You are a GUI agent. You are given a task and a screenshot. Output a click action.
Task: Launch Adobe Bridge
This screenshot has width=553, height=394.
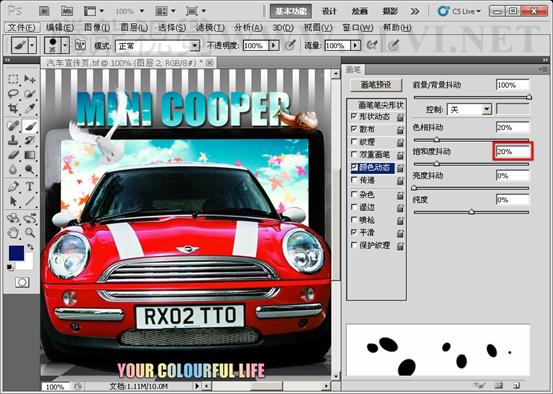point(44,11)
